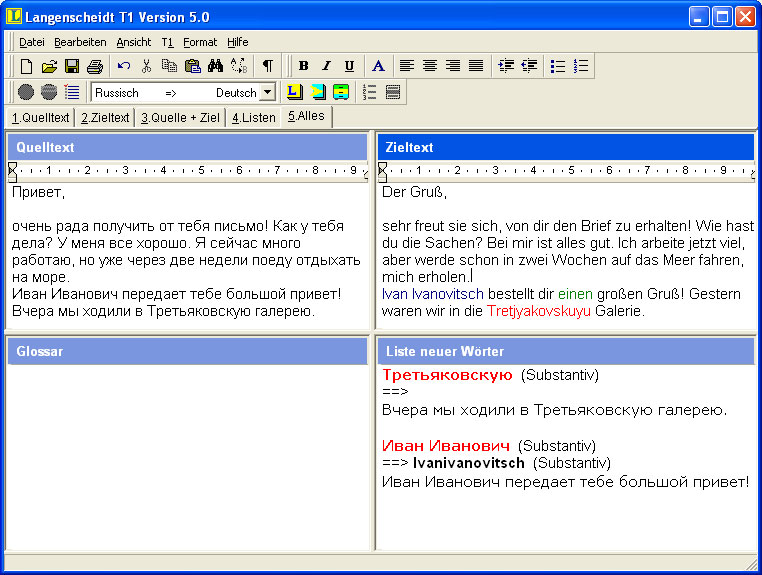
Task: Switch to the 1.Quelltext tab
Action: [40, 118]
